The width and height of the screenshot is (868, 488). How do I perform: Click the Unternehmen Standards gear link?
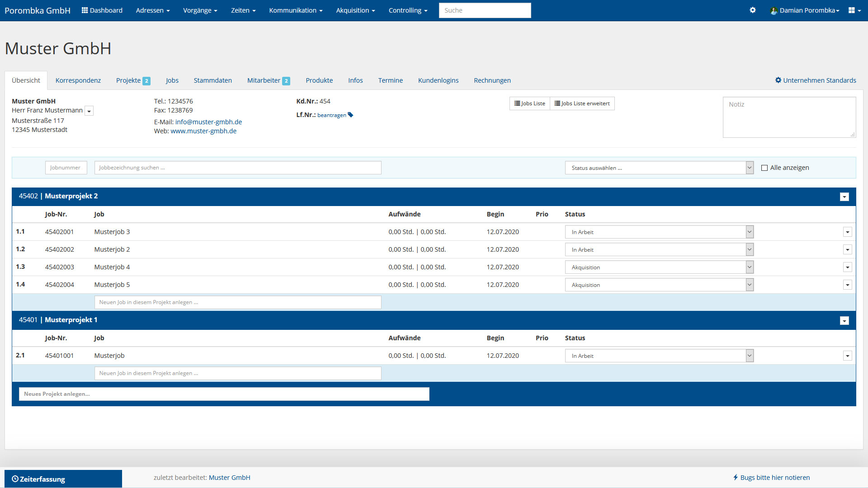click(816, 80)
